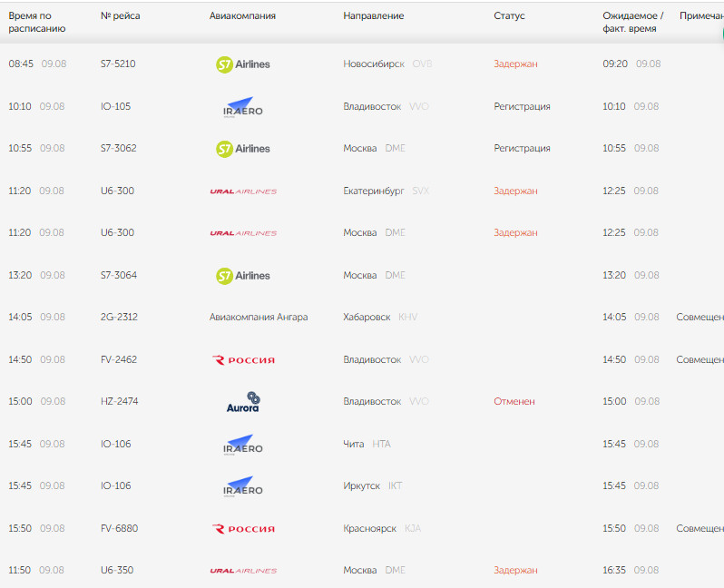724x588 pixels.
Task: Click destination Новосибирск OVB
Action: tap(387, 64)
